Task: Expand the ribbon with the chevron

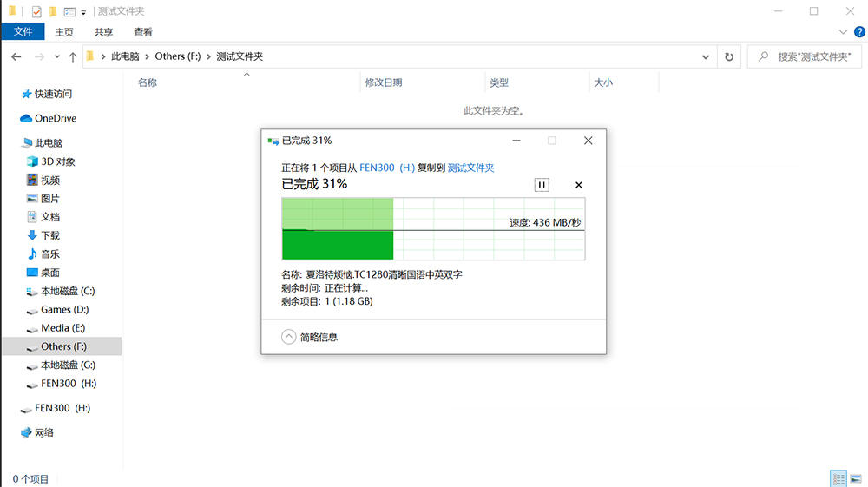Action: (843, 32)
